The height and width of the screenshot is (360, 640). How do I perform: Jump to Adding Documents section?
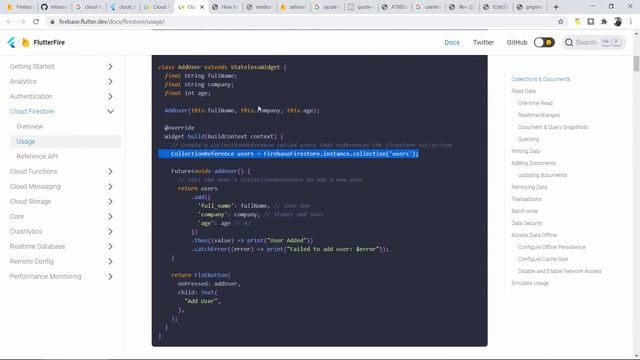point(533,163)
